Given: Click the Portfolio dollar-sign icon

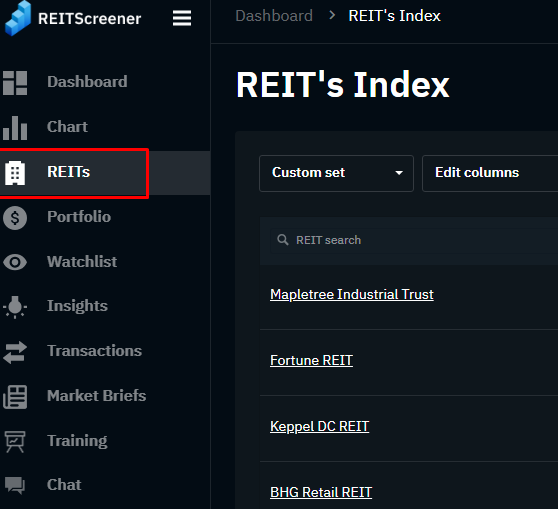Looking at the screenshot, I should click(x=15, y=217).
